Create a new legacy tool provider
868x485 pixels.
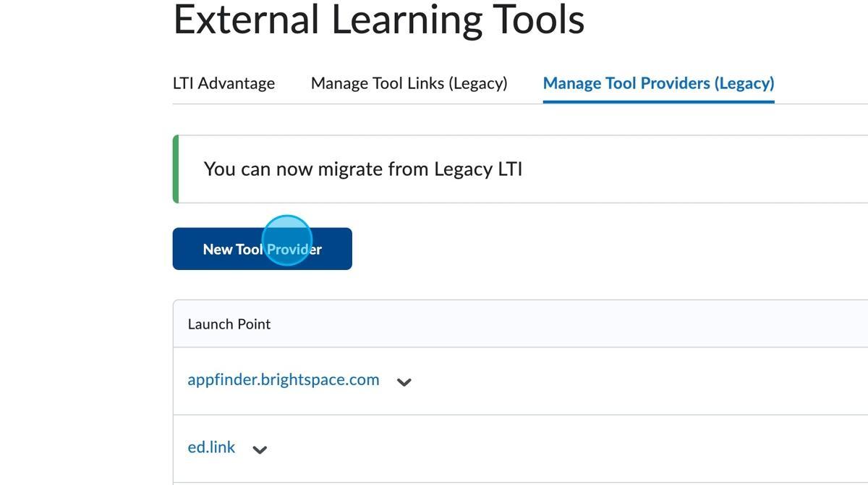click(262, 249)
